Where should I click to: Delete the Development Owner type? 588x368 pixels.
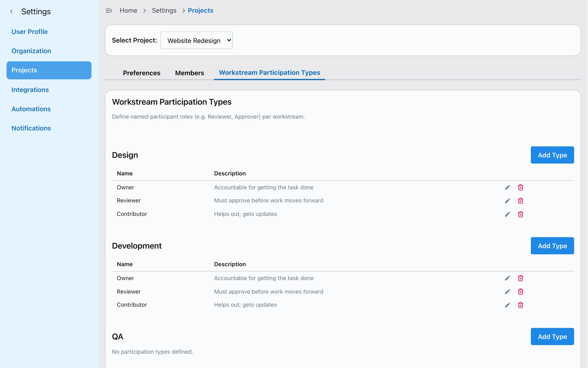pos(520,278)
